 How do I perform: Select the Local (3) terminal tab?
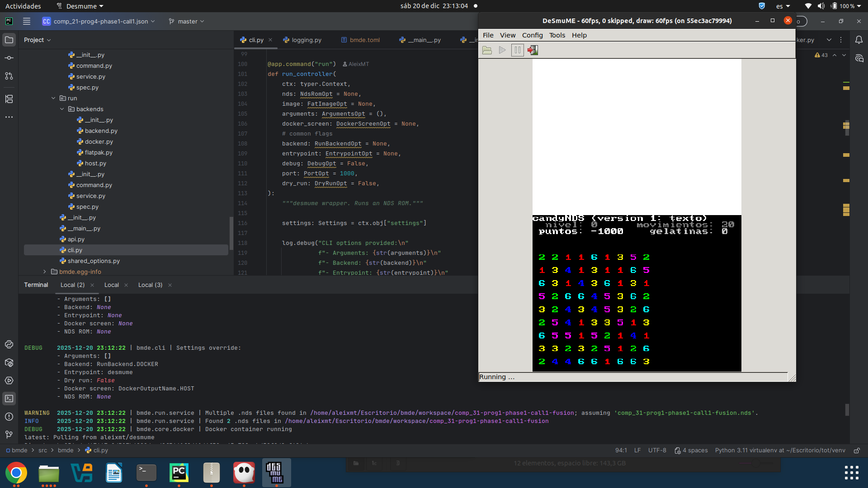(150, 285)
